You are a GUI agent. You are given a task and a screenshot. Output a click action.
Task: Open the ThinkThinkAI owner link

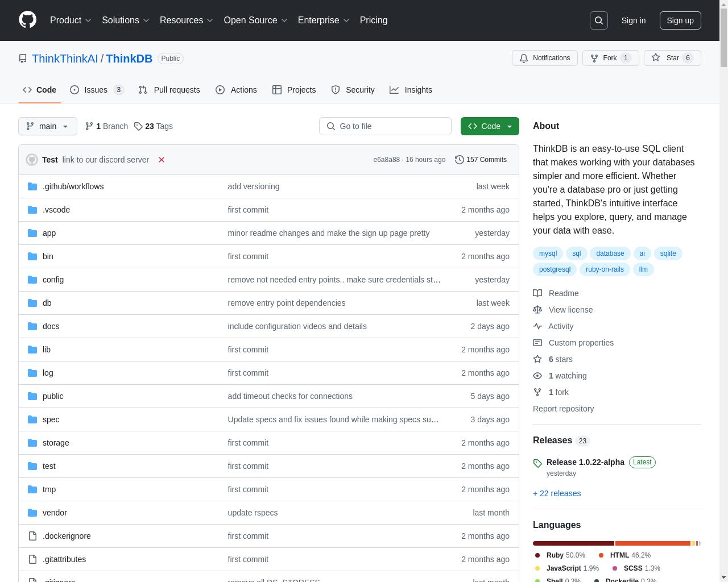tap(65, 59)
